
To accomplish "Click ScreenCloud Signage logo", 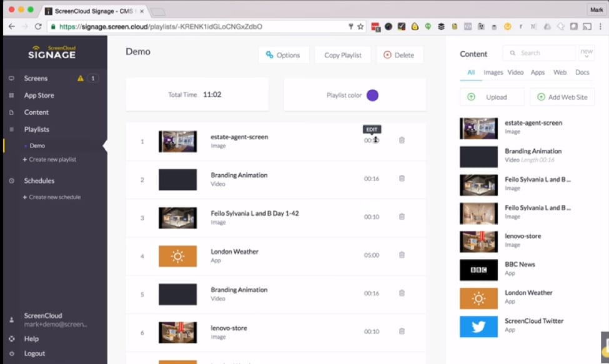I will (x=52, y=52).
